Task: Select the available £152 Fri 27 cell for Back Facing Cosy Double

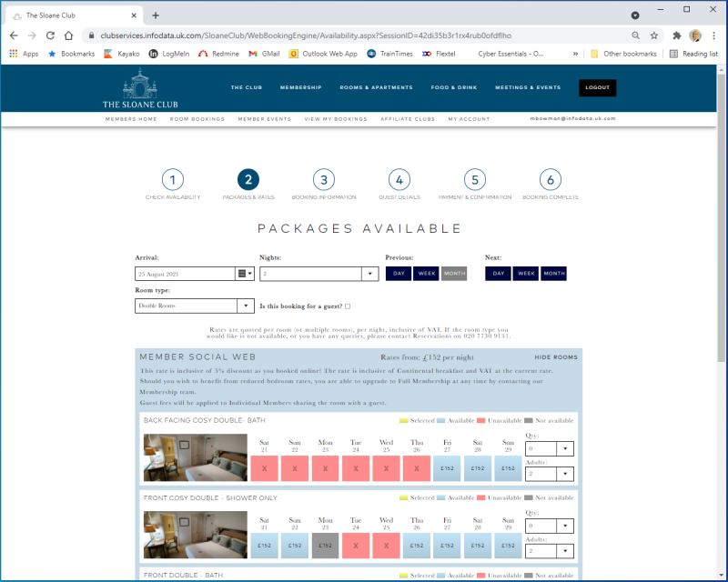Action: (x=447, y=468)
